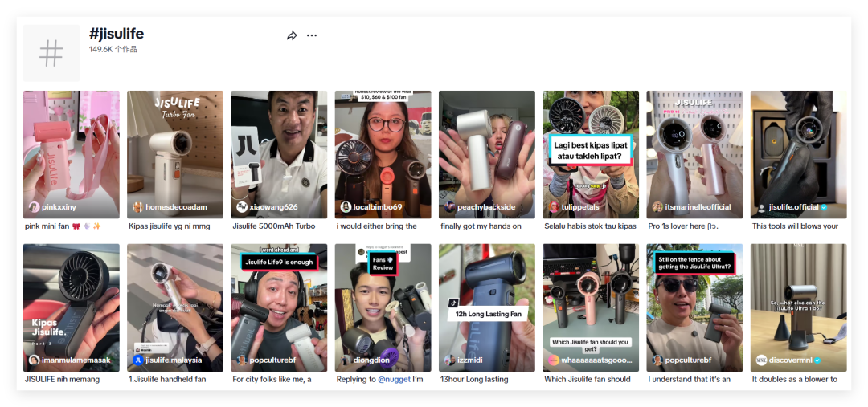Click tulippetals profile avatar
The height and width of the screenshot is (407, 868).
tap(554, 207)
